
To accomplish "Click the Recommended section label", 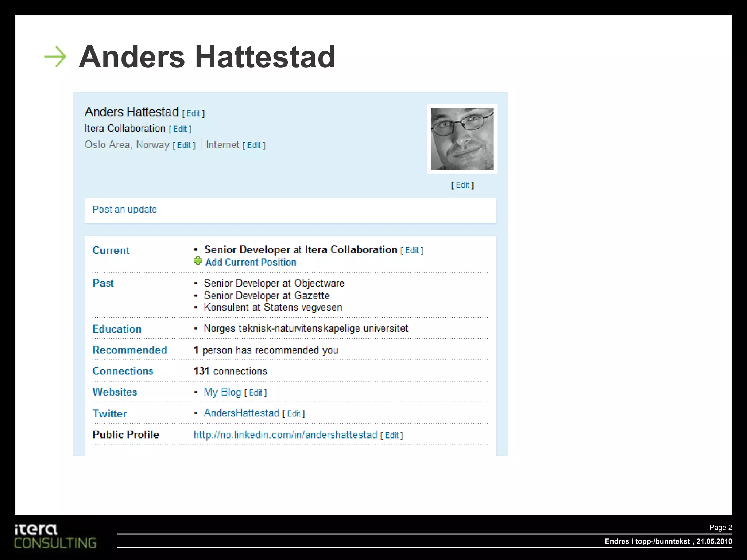I will point(130,350).
